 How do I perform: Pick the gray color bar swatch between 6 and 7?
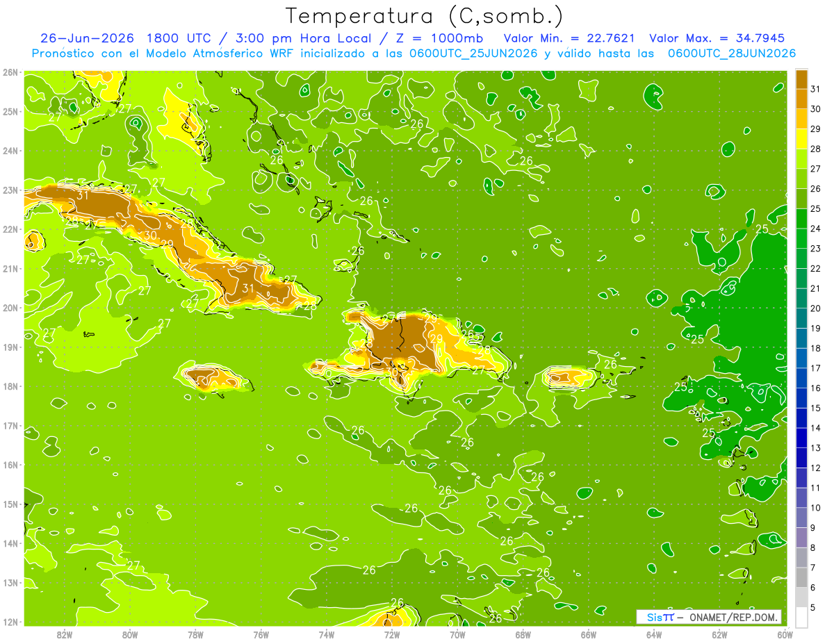pos(802,577)
